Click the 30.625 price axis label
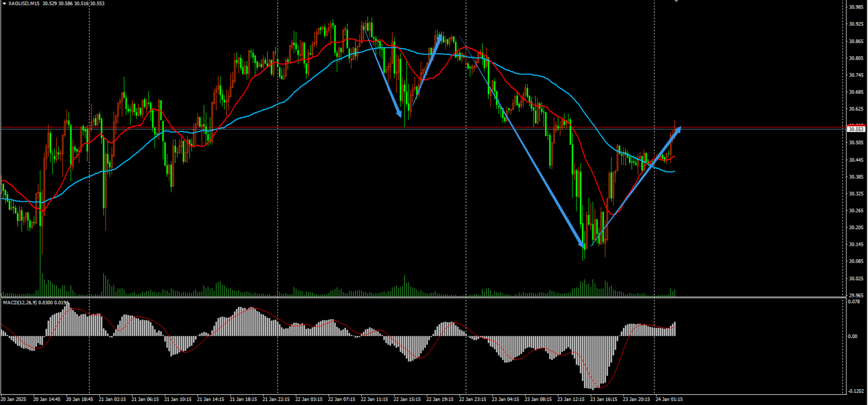Viewport: 868px width, 405px height. 856,109
